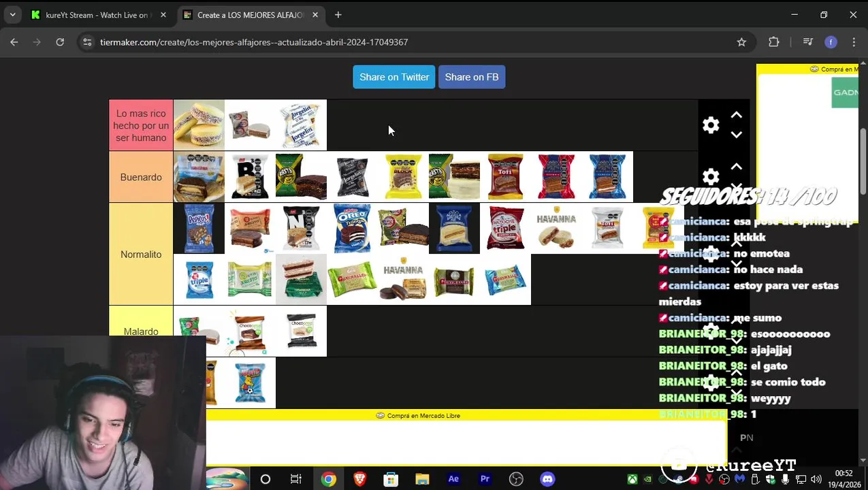Move the Buenardo row up with arrow
The height and width of the screenshot is (490, 868).
click(736, 167)
